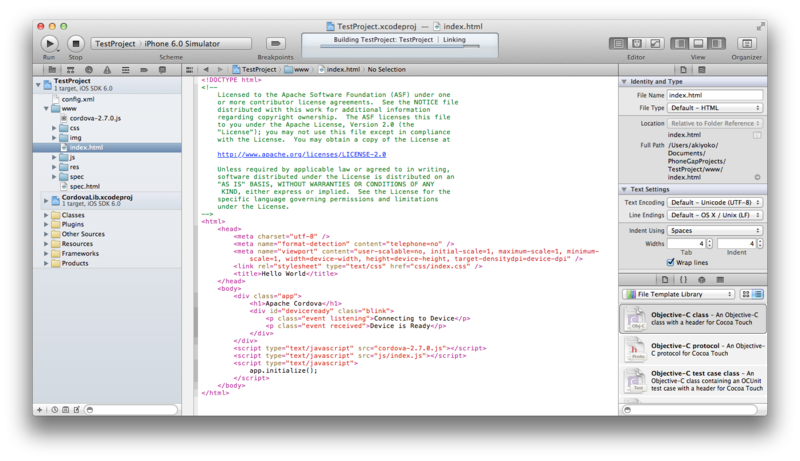Viewport: 800px width, 461px height.
Task: Show the Quick Help inspector tab
Action: 702,70
